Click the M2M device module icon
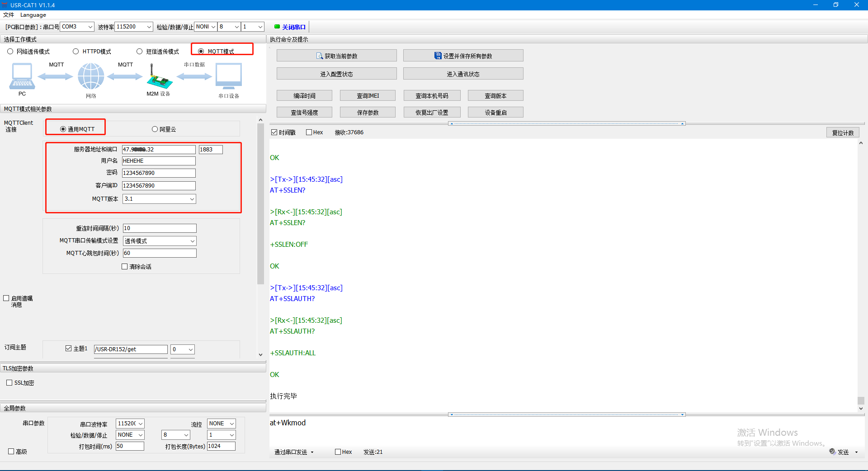The height and width of the screenshot is (471, 868). click(x=159, y=77)
